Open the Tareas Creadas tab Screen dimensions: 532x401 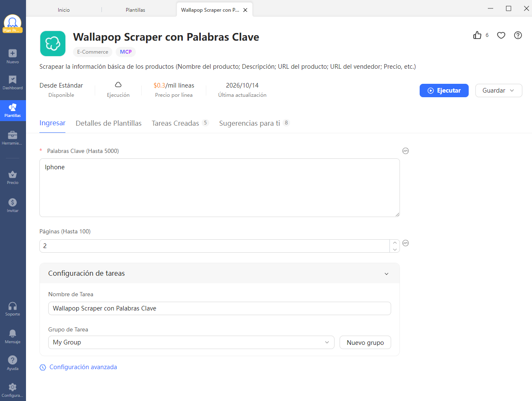(180, 123)
